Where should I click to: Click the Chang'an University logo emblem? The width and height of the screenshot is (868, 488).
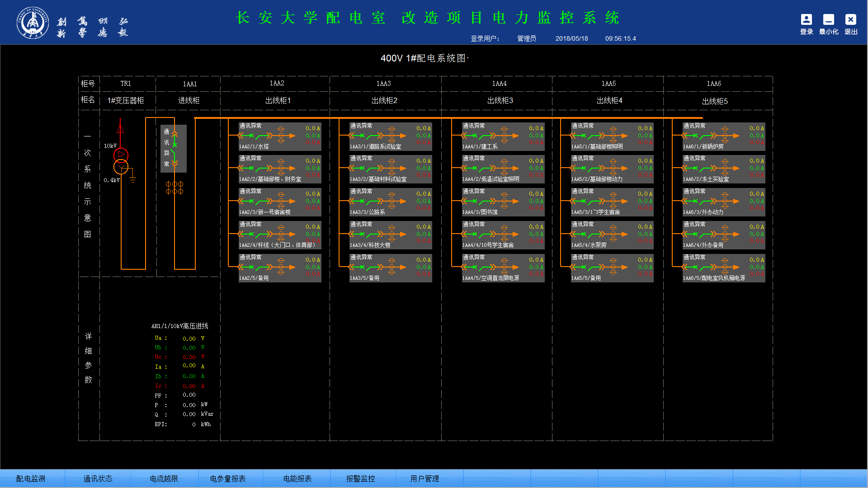pyautogui.click(x=33, y=22)
